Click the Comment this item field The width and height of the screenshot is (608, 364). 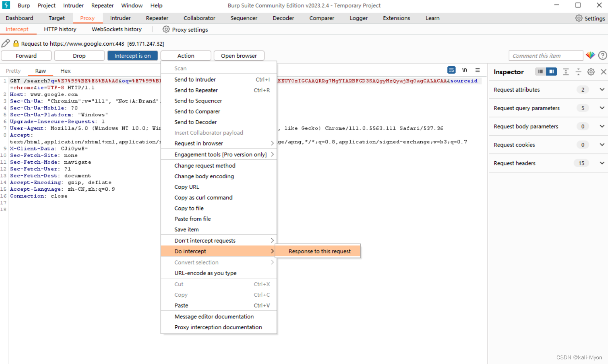click(546, 56)
